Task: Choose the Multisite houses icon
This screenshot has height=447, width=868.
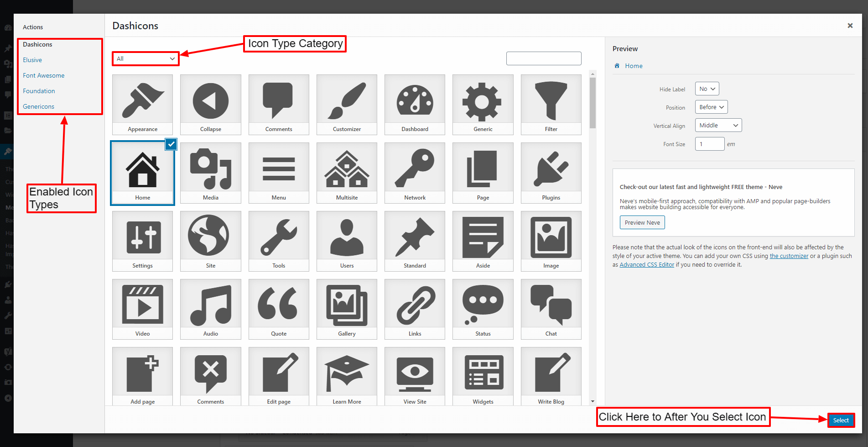Action: click(x=347, y=173)
